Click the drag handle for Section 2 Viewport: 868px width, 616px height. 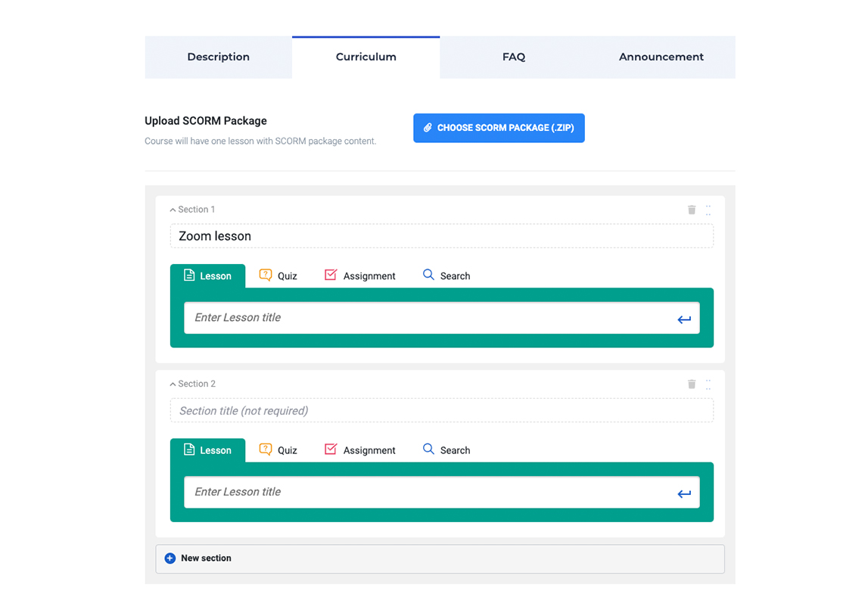pyautogui.click(x=708, y=384)
